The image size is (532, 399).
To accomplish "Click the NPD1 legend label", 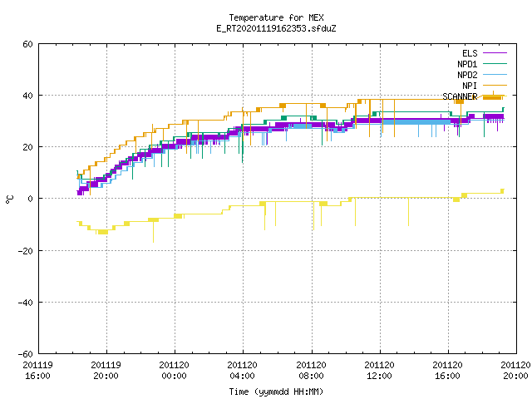I will [467, 64].
